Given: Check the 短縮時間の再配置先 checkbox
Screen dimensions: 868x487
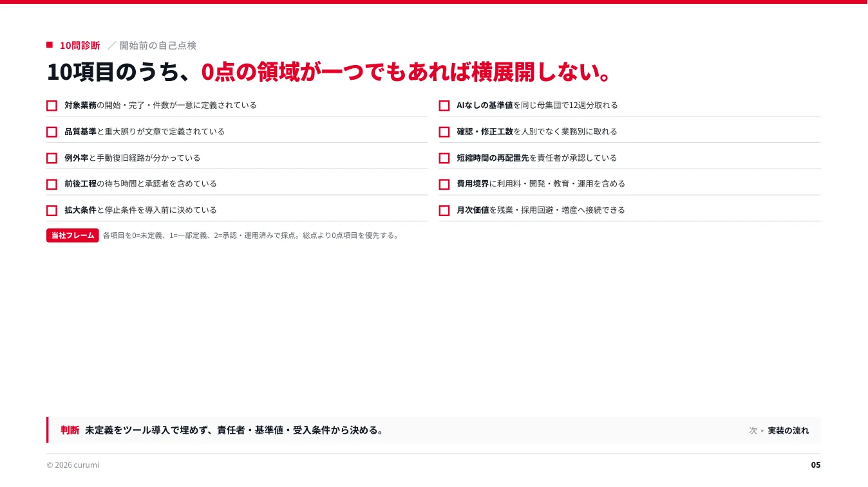Looking at the screenshot, I should (x=444, y=158).
